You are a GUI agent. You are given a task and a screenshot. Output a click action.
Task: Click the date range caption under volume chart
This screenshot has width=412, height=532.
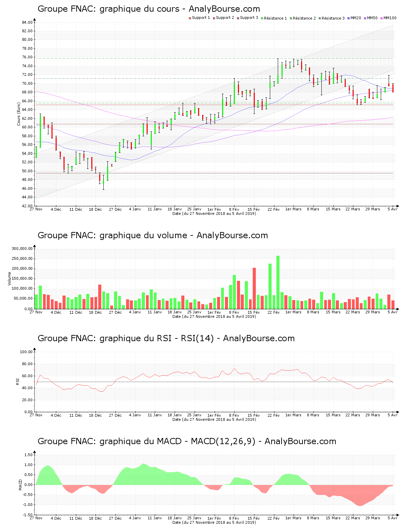[214, 316]
